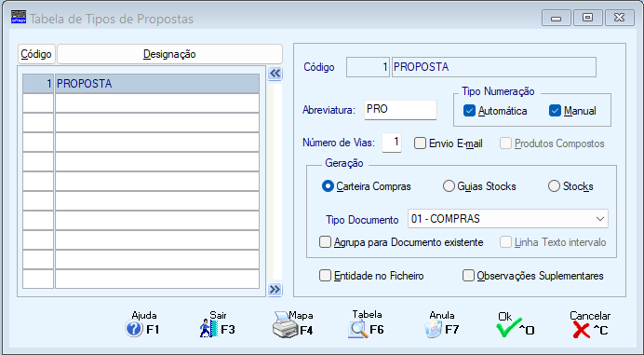This screenshot has height=355, width=644.
Task: Enable the Envio E-mail checkbox
Action: point(420,143)
